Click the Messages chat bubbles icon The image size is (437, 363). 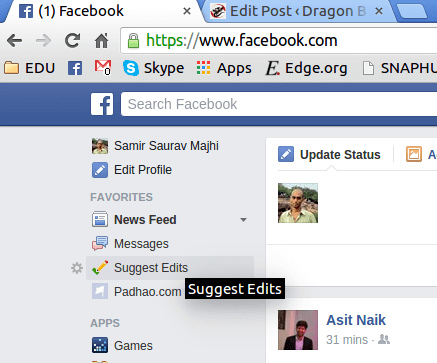[x=100, y=244]
